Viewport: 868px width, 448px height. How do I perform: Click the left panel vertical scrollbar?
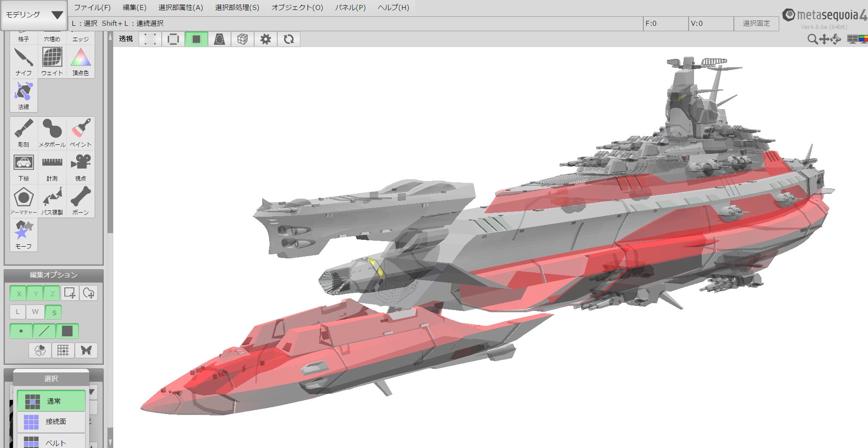pos(110,240)
